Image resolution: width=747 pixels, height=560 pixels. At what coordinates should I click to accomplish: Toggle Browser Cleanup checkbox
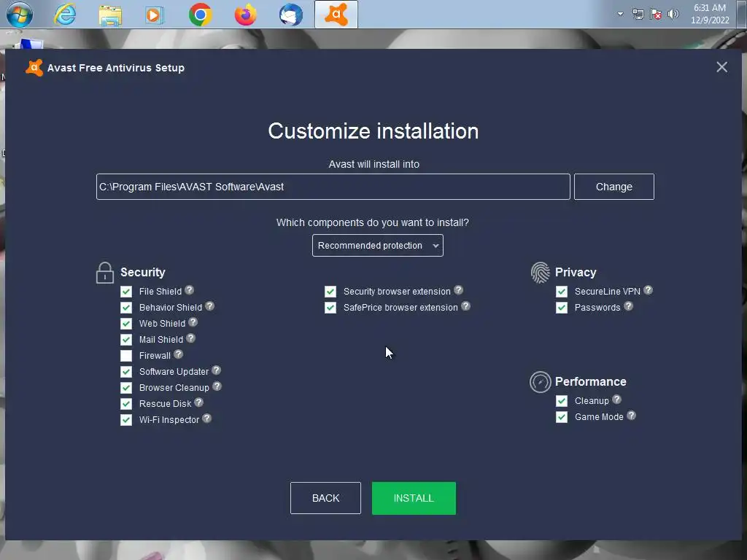(x=126, y=388)
